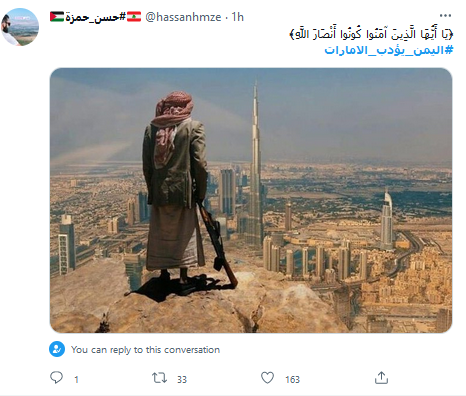Open the share upload icon
This screenshot has height=396, width=466.
(x=381, y=378)
